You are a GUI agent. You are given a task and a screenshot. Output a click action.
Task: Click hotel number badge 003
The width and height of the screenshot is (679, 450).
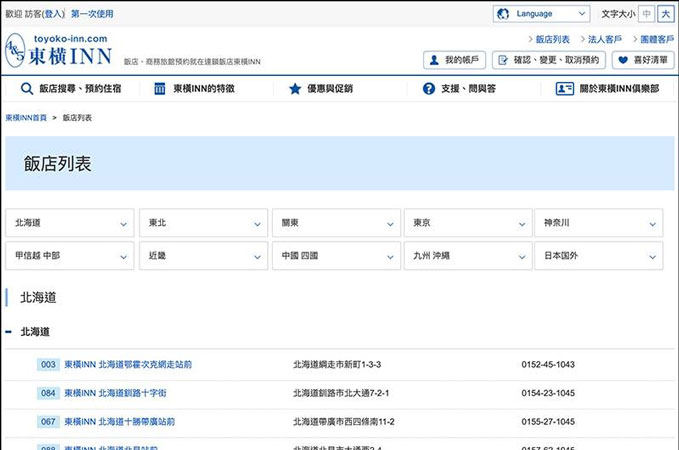pyautogui.click(x=48, y=365)
